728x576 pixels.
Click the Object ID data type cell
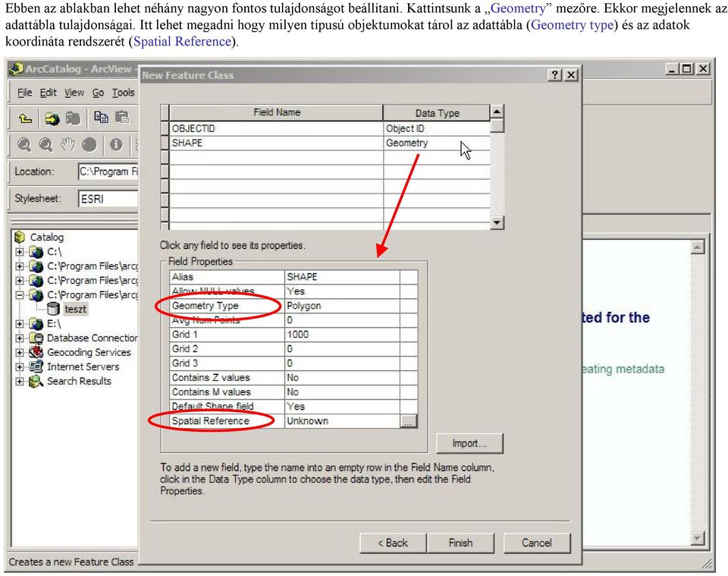[x=437, y=128]
